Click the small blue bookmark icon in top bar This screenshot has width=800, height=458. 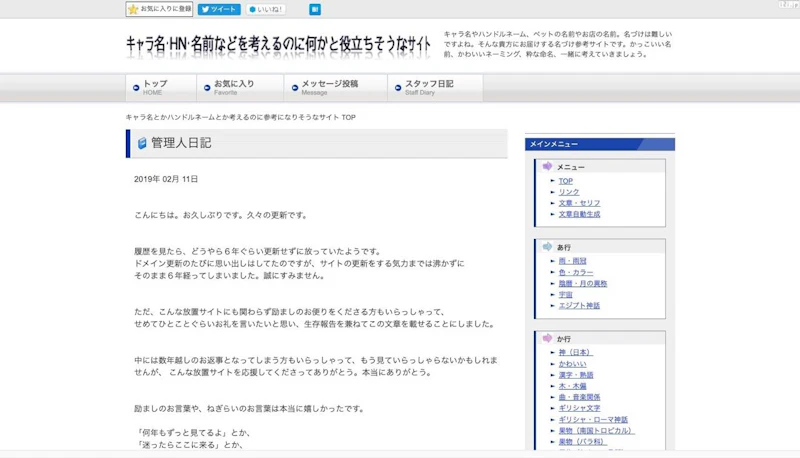(x=315, y=9)
